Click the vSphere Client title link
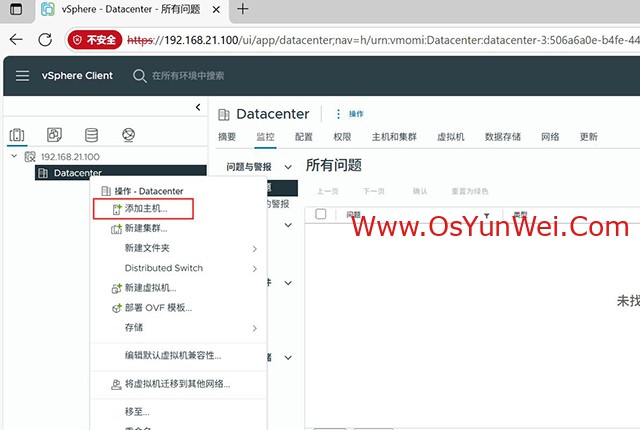 [x=77, y=75]
